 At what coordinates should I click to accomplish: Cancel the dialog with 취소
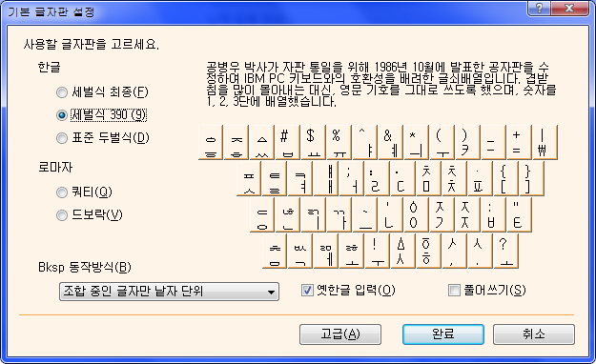point(534,334)
